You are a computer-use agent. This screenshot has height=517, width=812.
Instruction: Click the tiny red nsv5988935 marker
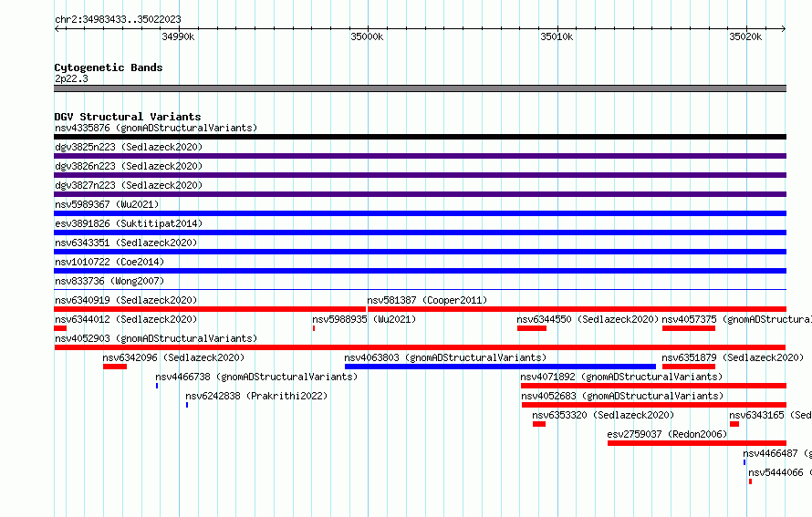[x=314, y=328]
